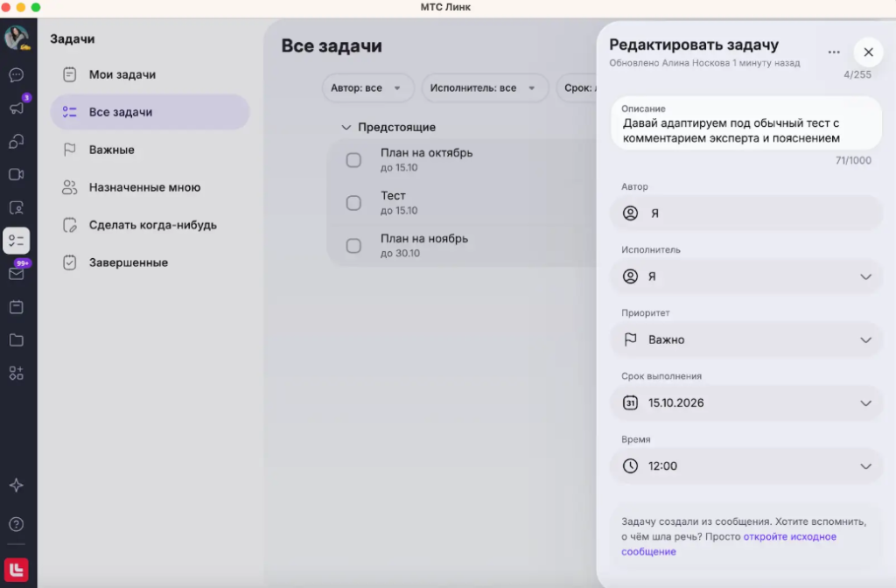Image resolution: width=896 pixels, height=588 pixels.
Task: Expand the time 12:00 dropdown chevron
Action: [865, 466]
